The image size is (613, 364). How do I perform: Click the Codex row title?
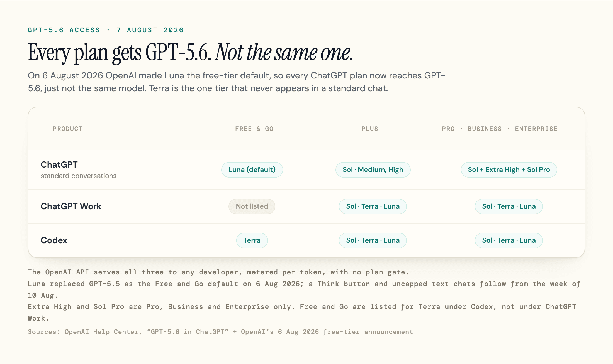point(54,240)
